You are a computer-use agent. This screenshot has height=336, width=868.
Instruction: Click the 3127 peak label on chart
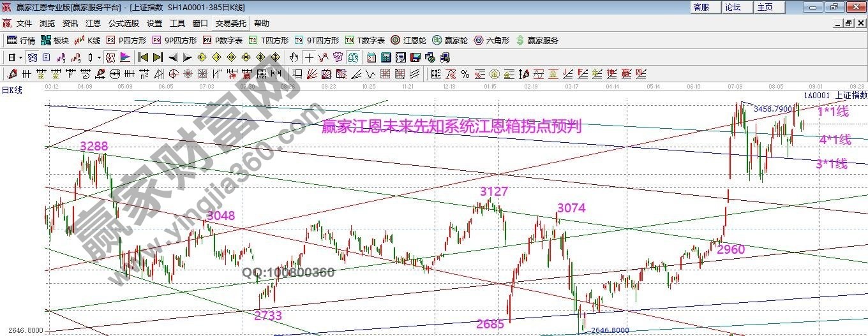pos(494,191)
